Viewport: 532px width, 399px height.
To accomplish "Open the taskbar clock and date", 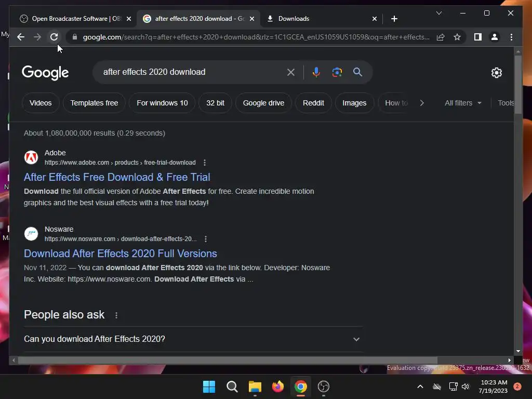I will pos(493,387).
